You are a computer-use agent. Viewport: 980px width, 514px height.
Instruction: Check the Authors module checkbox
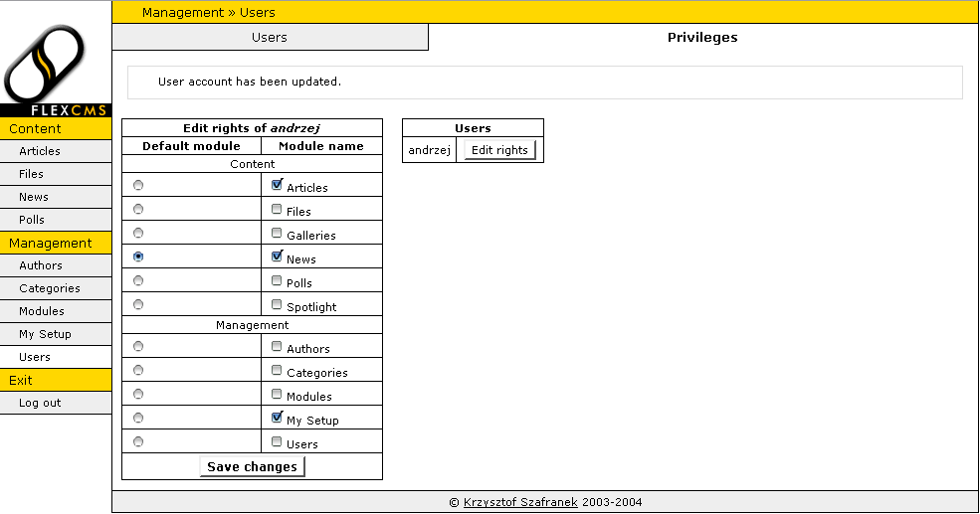coord(277,346)
